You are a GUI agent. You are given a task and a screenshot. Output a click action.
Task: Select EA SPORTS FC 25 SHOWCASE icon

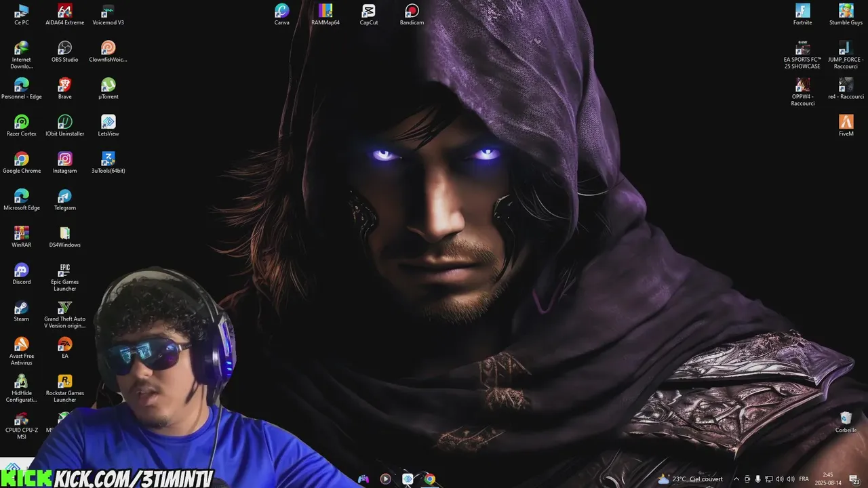click(x=803, y=55)
